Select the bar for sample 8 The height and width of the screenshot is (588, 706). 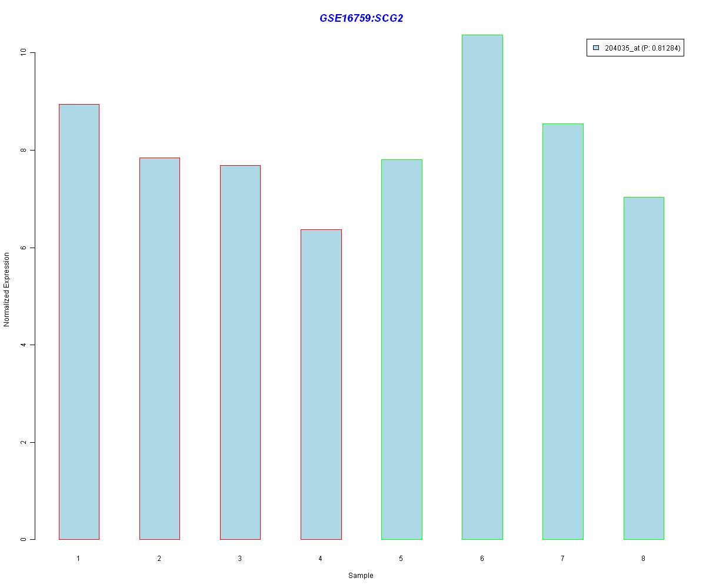coord(644,368)
